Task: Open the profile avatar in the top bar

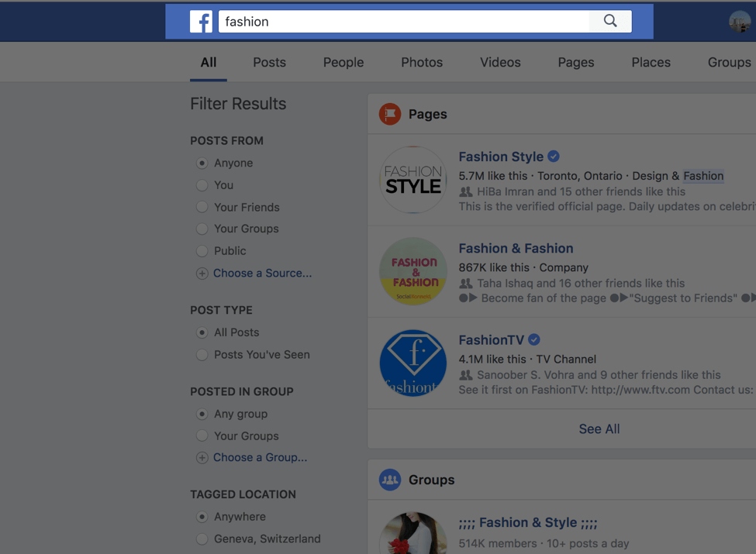Action: [x=740, y=22]
